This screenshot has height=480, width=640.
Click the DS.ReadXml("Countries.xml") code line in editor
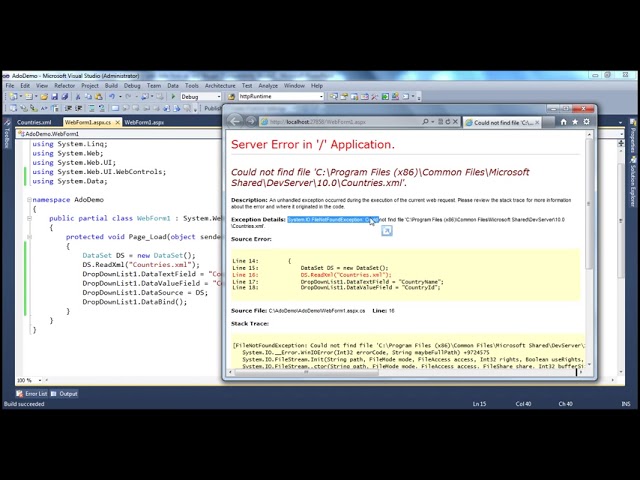click(x=141, y=264)
